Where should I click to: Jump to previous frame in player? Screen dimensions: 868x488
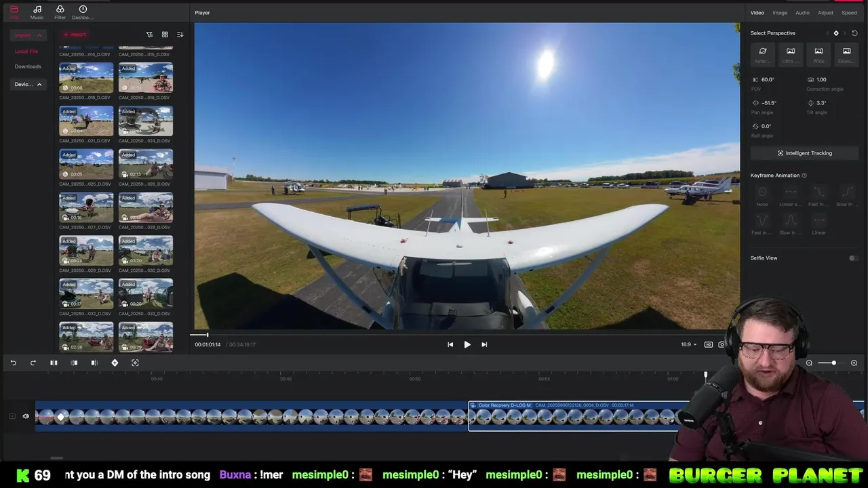tap(450, 344)
